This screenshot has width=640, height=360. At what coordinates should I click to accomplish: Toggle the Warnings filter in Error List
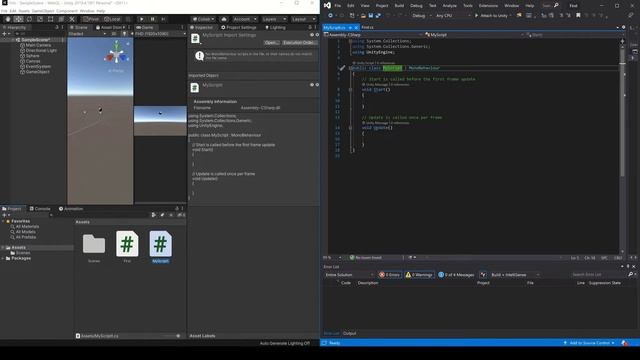click(419, 275)
